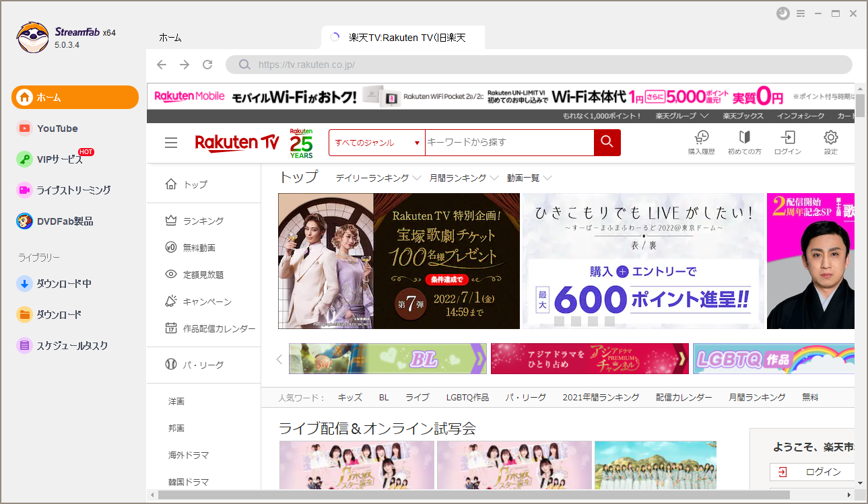Go forward in the browser

click(185, 65)
